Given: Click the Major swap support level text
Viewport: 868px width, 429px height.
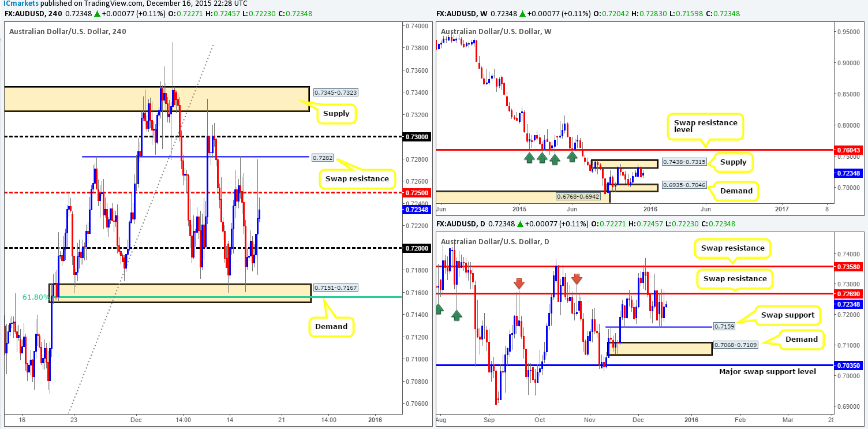Looking at the screenshot, I should pyautogui.click(x=768, y=371).
